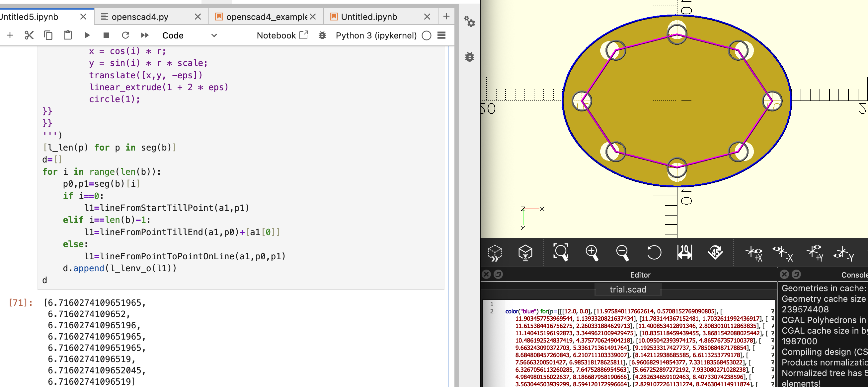This screenshot has height=387, width=868.
Task: Cut the selected cell with scissors icon
Action: [29, 35]
